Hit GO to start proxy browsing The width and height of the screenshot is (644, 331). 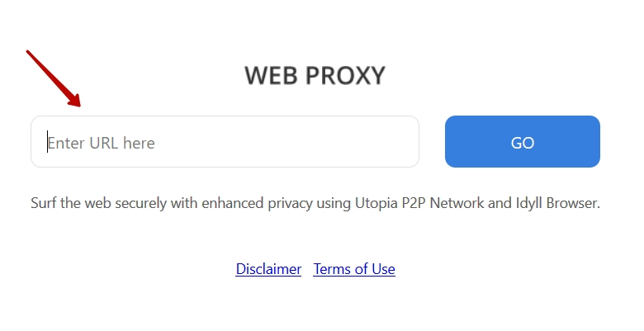(x=522, y=142)
